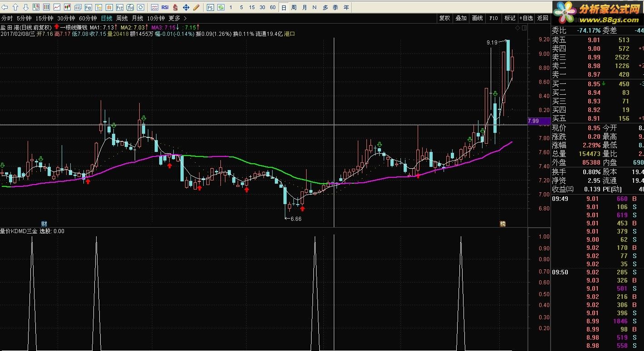Click the 7.99 purple price label
This screenshot has width=644, height=351.
539,121
